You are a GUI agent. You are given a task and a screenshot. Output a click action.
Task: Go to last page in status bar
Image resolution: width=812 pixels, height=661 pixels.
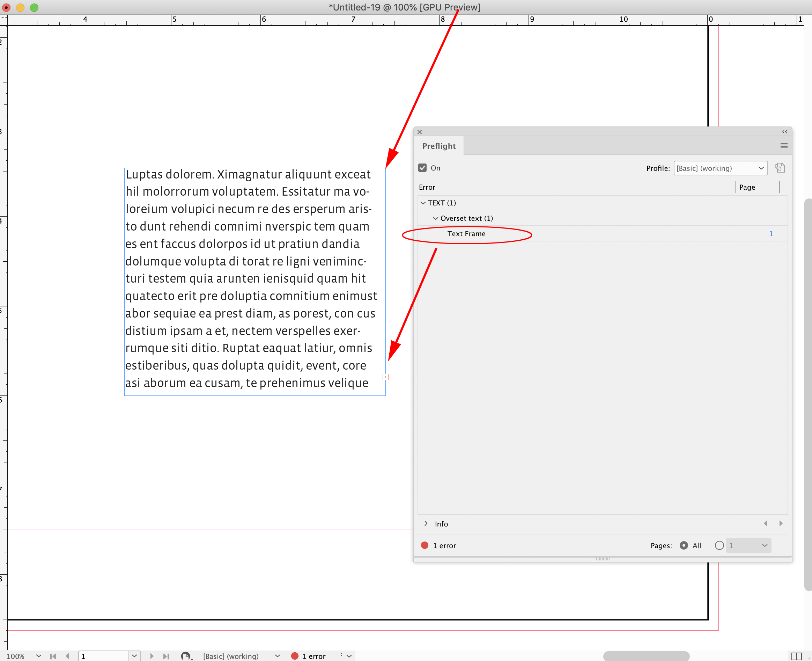click(x=166, y=656)
